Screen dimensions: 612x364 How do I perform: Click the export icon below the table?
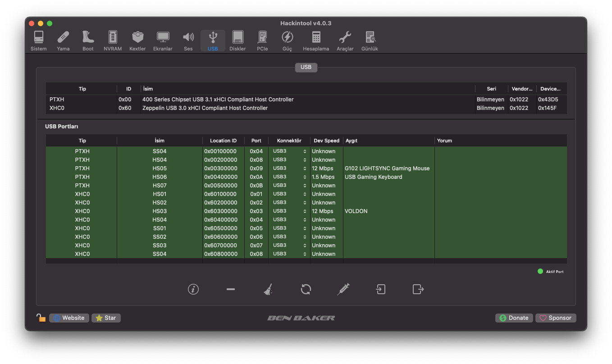coord(418,289)
